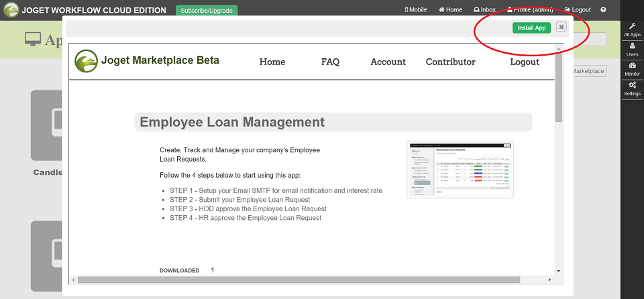This screenshot has height=299, width=644.
Task: Click the Marketplace button behind the dialog
Action: coord(588,71)
